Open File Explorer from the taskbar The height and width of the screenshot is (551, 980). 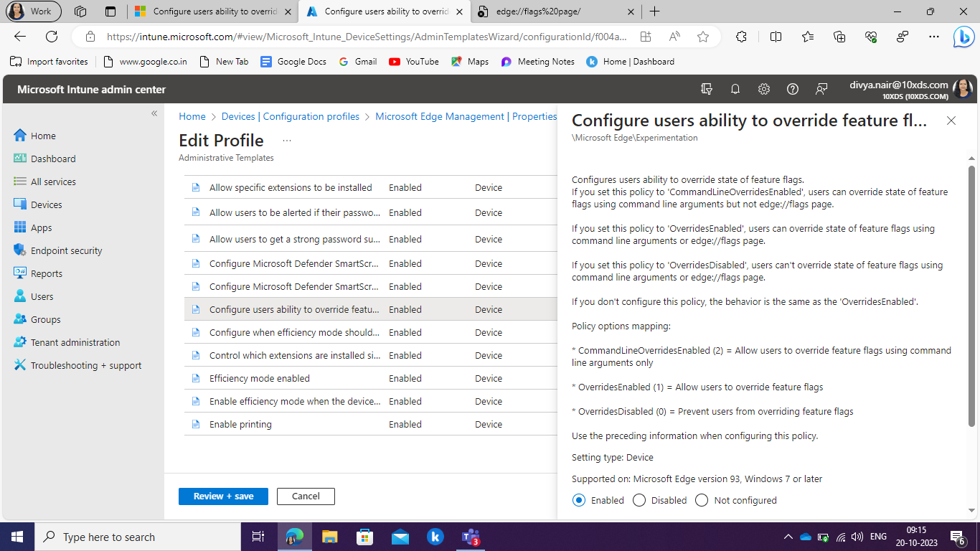pyautogui.click(x=329, y=537)
